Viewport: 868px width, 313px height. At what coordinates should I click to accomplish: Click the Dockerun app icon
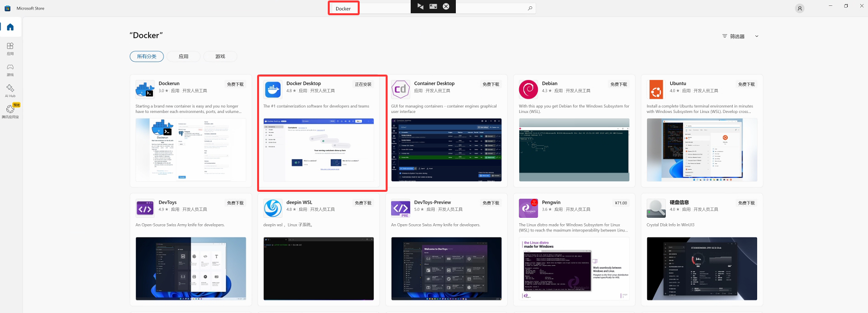pyautogui.click(x=145, y=90)
